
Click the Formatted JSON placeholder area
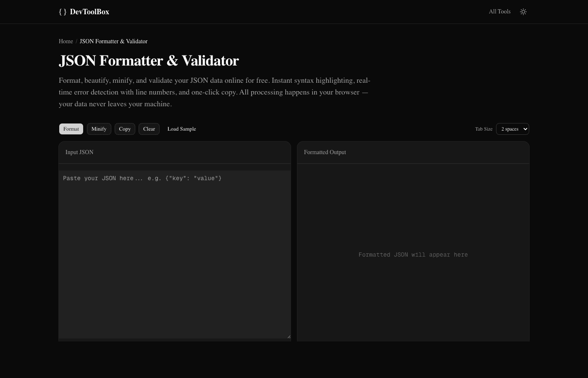tap(413, 255)
